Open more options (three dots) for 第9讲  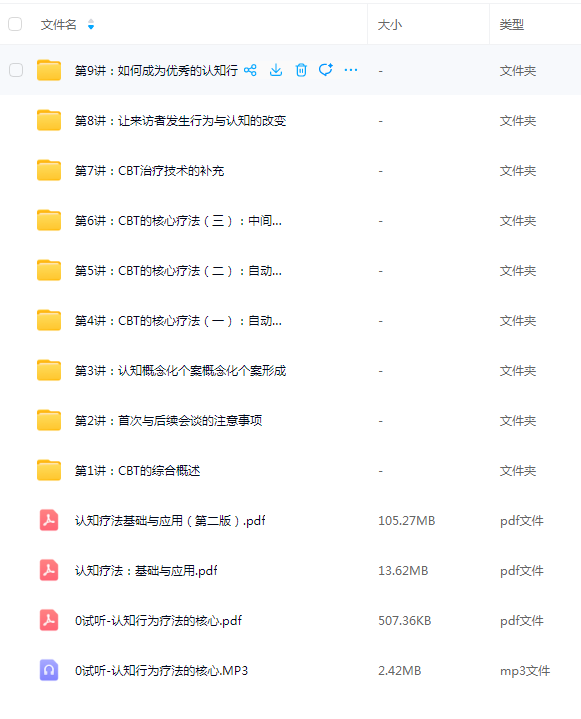pyautogui.click(x=351, y=70)
